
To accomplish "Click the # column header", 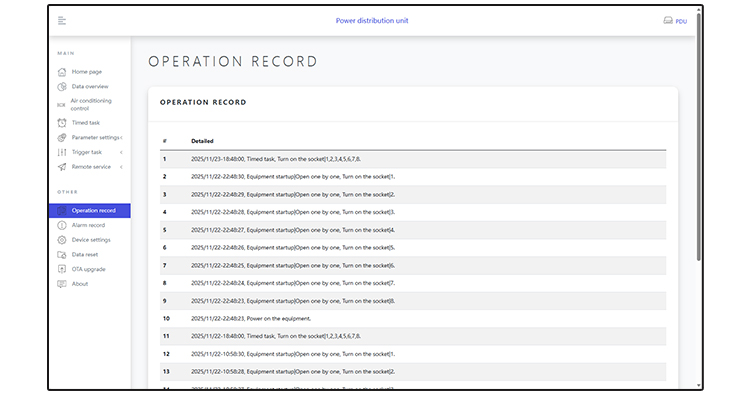I will tap(165, 141).
